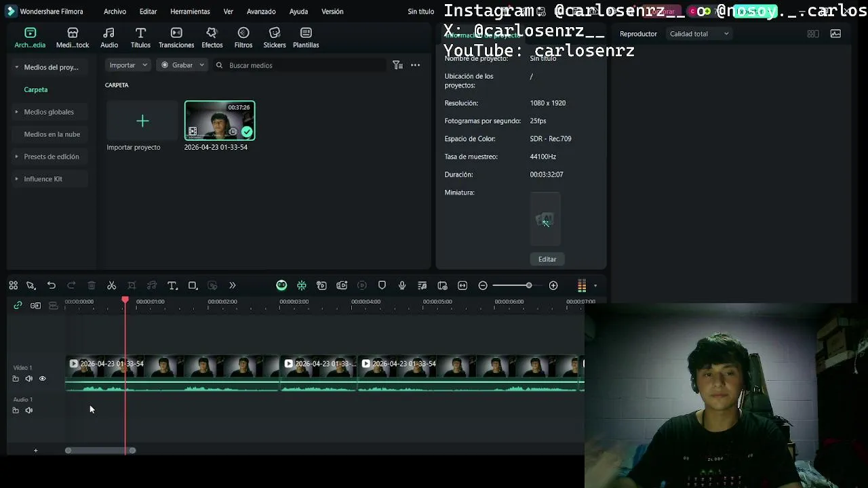The width and height of the screenshot is (868, 488).
Task: Click the timeline layout grid icon
Action: 13,285
